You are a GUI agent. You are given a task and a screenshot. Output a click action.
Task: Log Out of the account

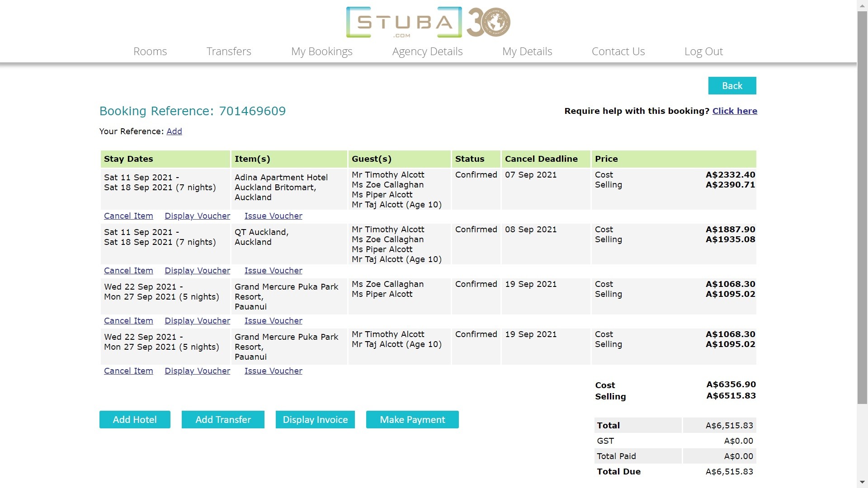(703, 52)
